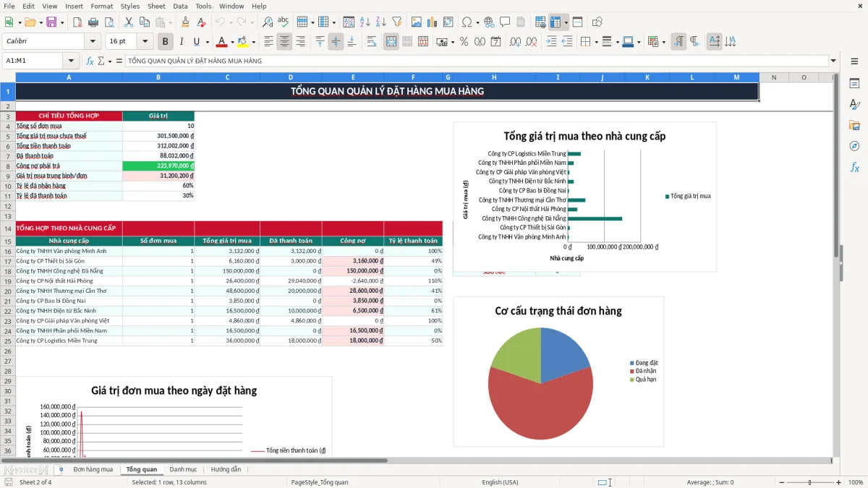Screen dimensions: 868x488
Task: Toggle Print Preview icon
Action: pos(109,22)
